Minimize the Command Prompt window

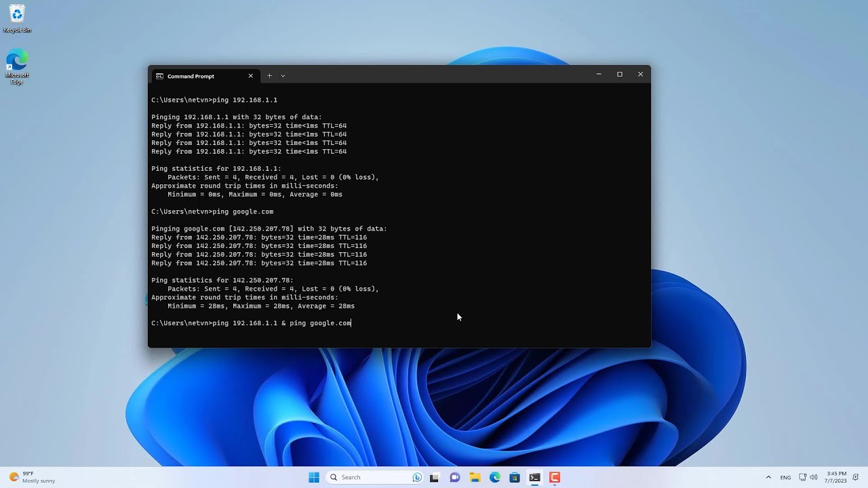point(599,75)
